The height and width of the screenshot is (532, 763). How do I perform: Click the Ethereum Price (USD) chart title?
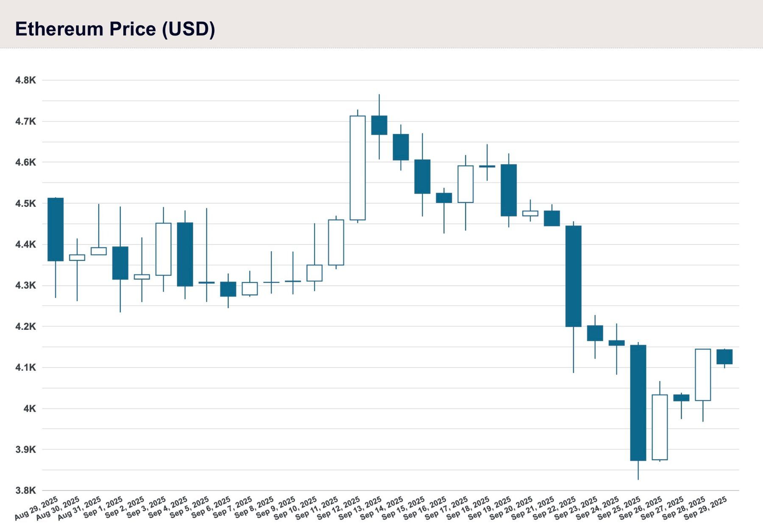coord(115,29)
